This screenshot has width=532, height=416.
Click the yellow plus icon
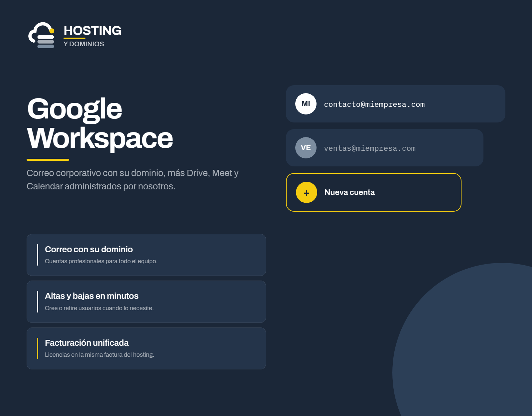point(307,192)
